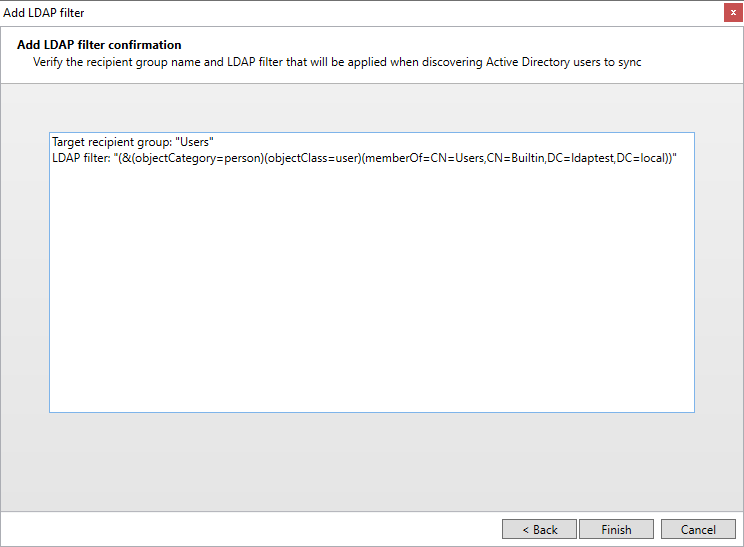The height and width of the screenshot is (547, 744).
Task: Cancel the Add LDAP filter wizard
Action: (x=698, y=529)
